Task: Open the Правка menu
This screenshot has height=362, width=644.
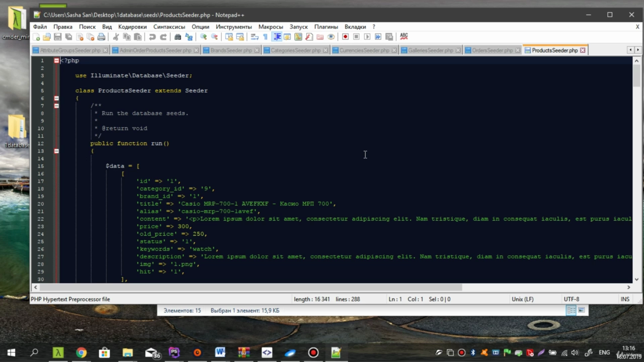Action: pos(63,27)
